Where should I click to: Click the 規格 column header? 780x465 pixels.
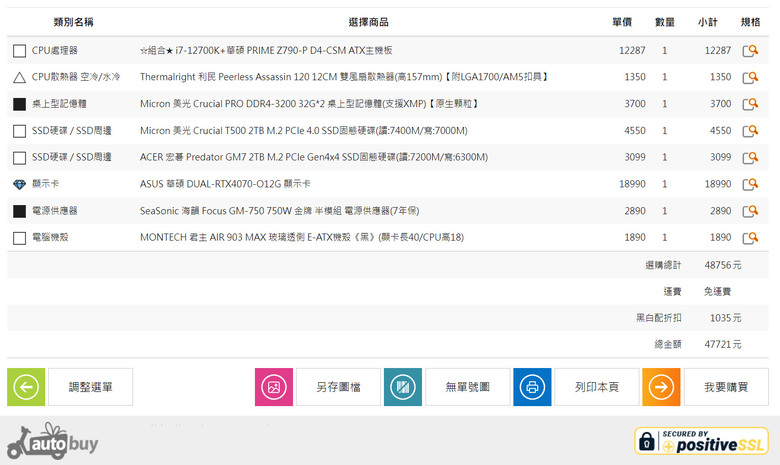click(x=750, y=22)
